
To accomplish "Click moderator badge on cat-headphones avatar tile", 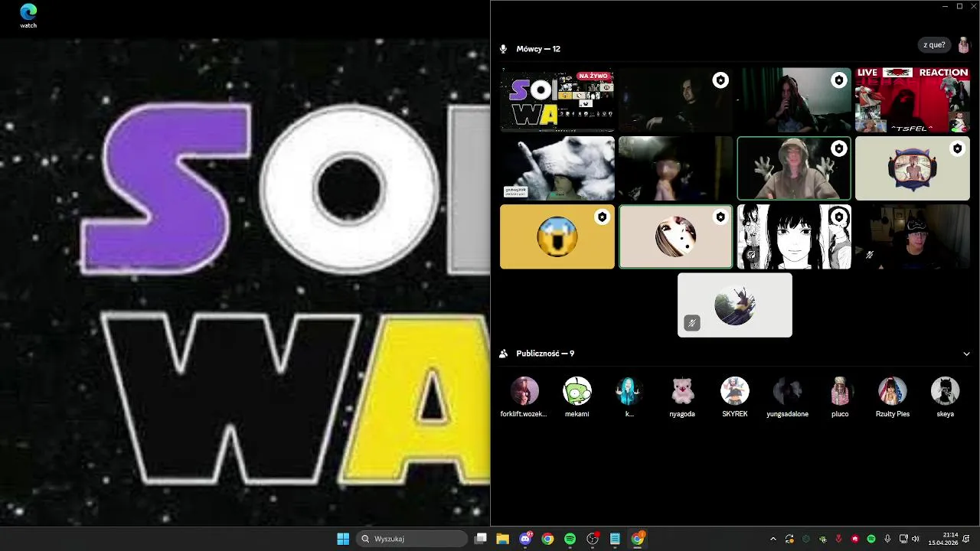I will click(957, 149).
